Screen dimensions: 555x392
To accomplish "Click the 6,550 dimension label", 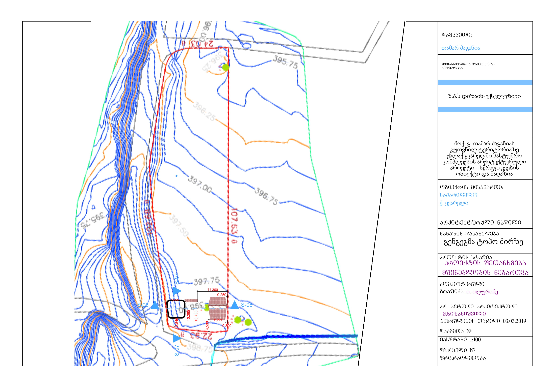I will pyautogui.click(x=219, y=320).
